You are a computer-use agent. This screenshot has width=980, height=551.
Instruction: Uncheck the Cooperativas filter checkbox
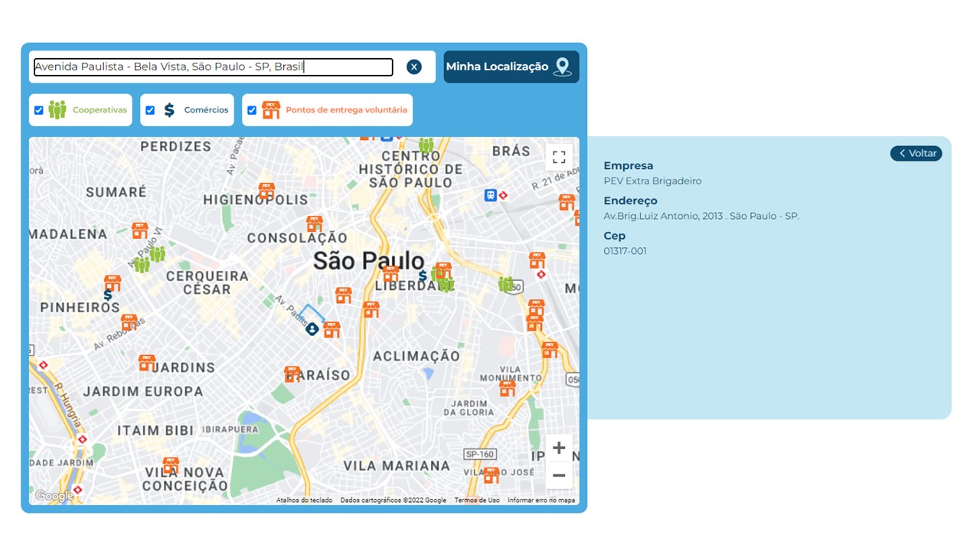[39, 110]
